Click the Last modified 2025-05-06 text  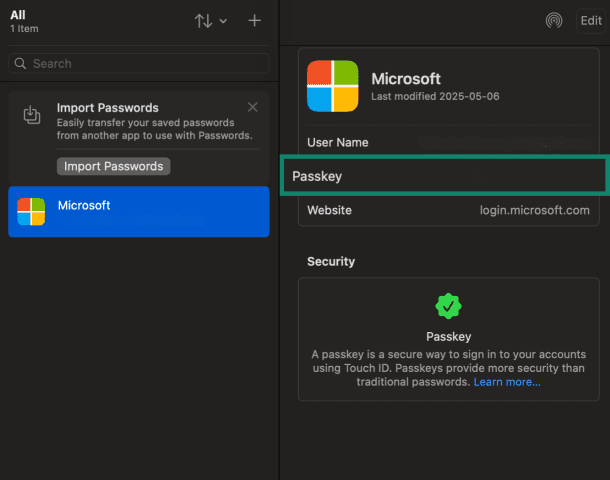coord(435,96)
